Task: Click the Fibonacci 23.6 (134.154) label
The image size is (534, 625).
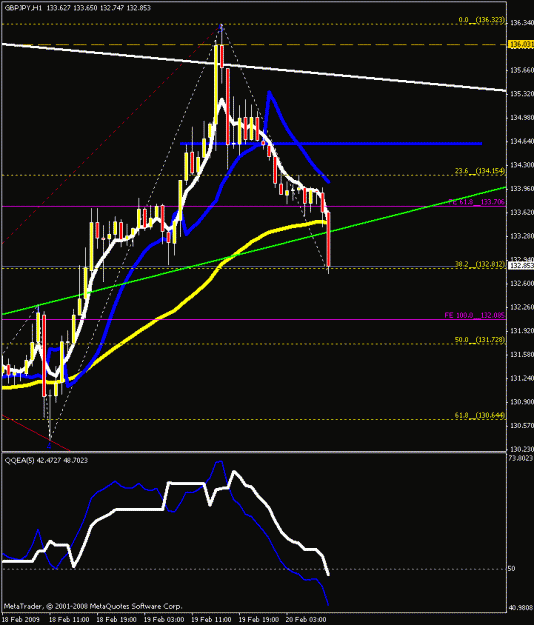Action: click(x=480, y=171)
